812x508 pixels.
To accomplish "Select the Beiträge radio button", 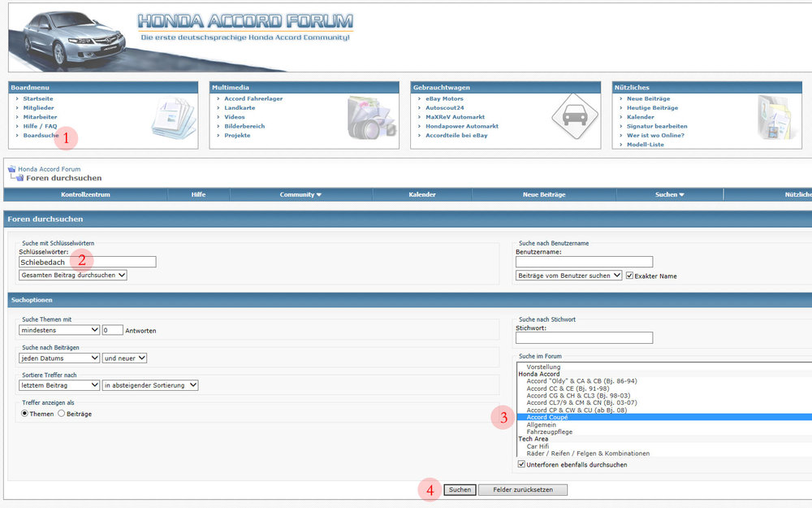I will (x=62, y=414).
